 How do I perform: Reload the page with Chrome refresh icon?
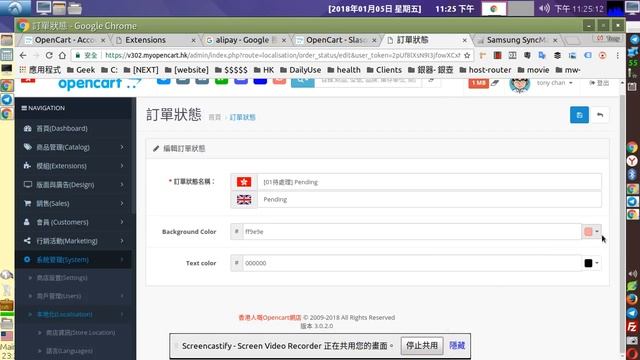click(x=49, y=55)
